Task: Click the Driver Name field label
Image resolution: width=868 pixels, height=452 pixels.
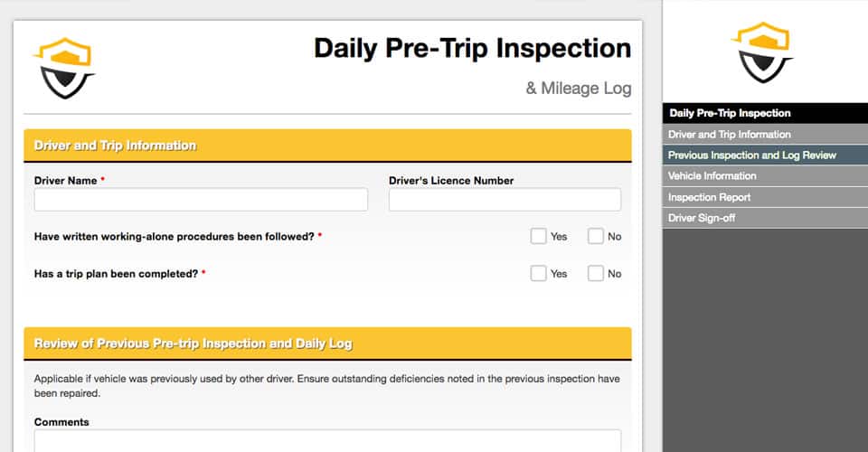Action: click(65, 181)
